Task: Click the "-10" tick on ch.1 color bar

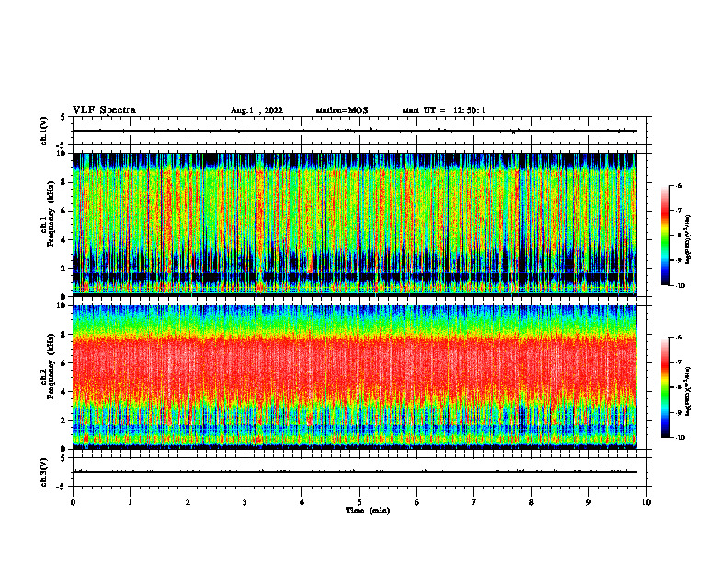Action: click(x=679, y=286)
